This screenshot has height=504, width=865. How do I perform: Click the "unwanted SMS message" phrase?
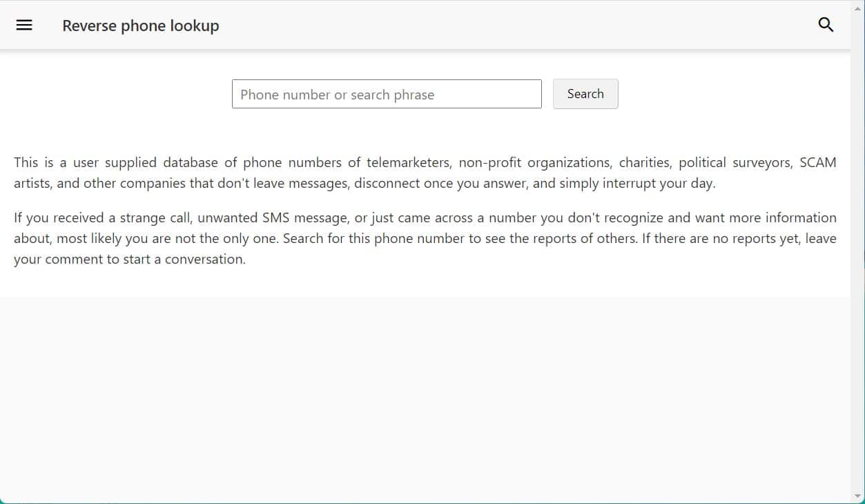(x=273, y=218)
